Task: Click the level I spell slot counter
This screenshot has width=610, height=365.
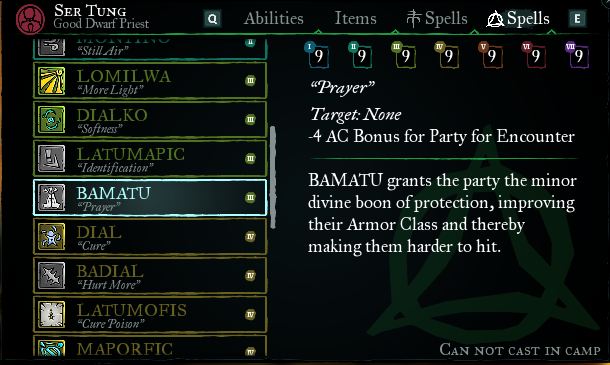Action: 317,55
